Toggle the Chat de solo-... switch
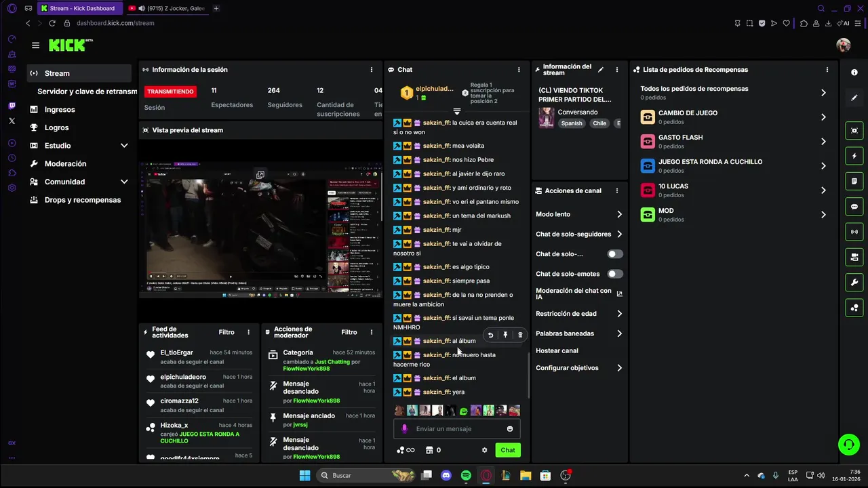Image resolution: width=868 pixels, height=488 pixels. pos(615,254)
